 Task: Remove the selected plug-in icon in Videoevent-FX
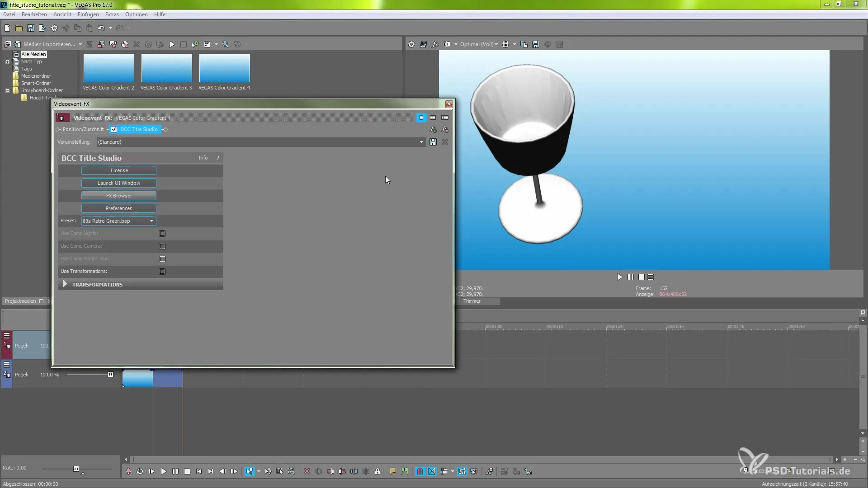tap(445, 129)
